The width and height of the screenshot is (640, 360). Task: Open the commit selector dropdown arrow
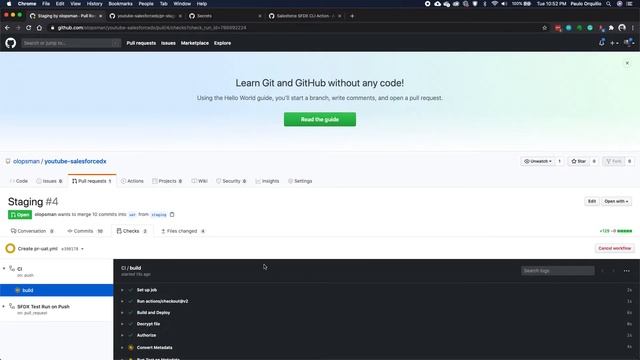pos(82,249)
